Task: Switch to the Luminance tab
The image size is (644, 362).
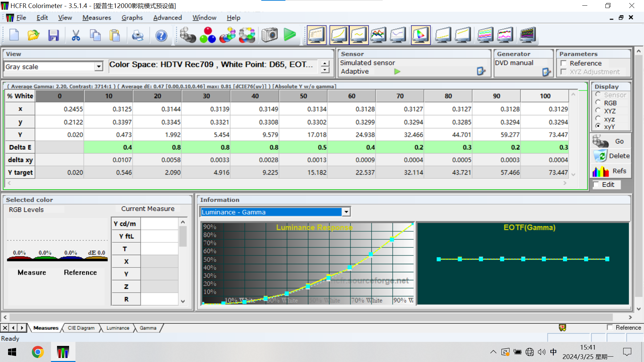Action: [x=118, y=328]
